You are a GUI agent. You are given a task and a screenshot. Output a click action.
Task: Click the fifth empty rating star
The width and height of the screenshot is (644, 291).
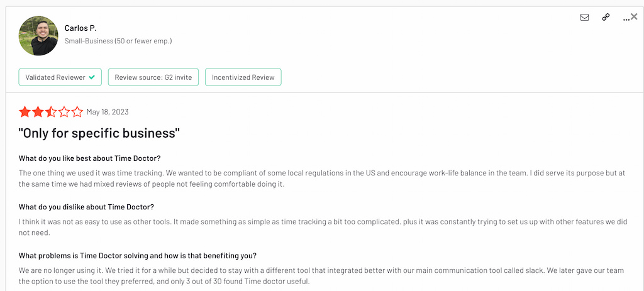[77, 112]
